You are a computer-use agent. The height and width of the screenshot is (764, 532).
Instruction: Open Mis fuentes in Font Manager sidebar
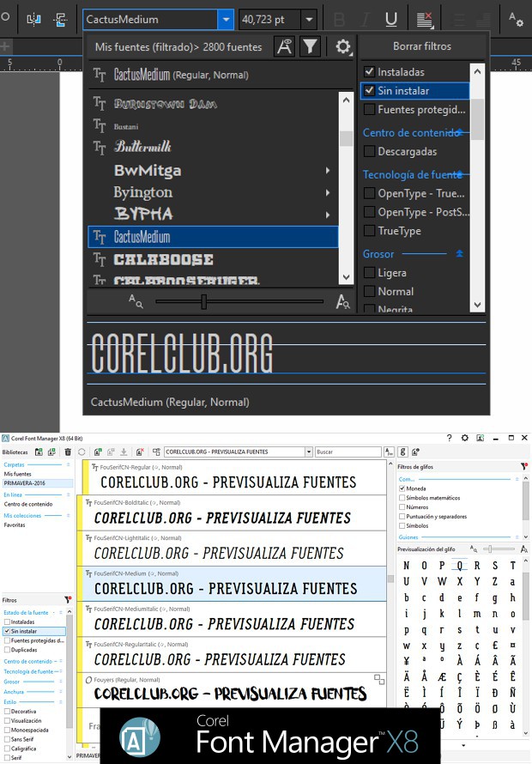tap(18, 474)
